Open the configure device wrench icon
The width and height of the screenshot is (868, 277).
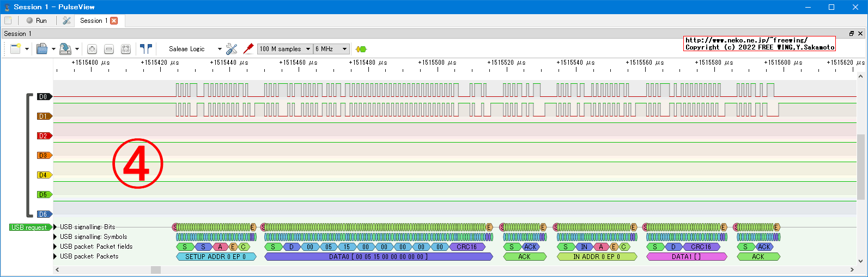click(232, 49)
